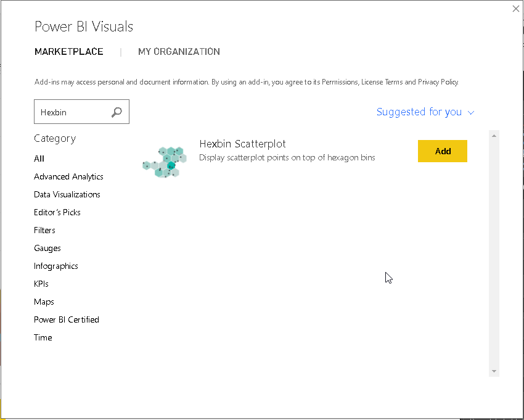The image size is (524, 420).
Task: Choose the Filters category
Action: [44, 230]
